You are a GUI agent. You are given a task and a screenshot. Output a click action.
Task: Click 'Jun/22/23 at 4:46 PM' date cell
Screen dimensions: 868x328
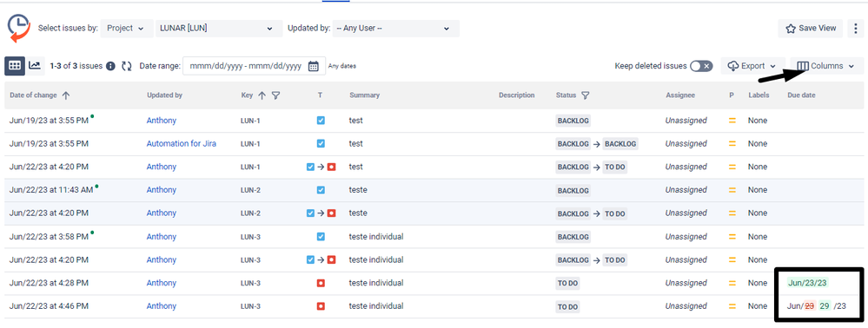coord(49,306)
